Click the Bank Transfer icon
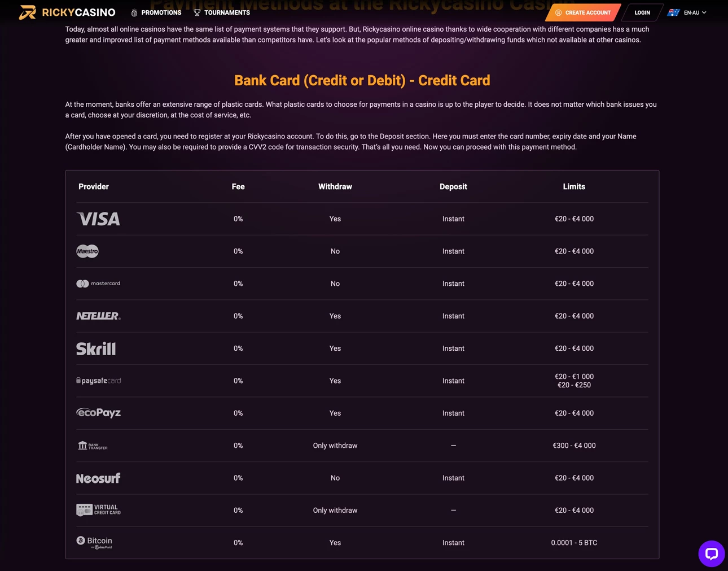 click(x=92, y=446)
